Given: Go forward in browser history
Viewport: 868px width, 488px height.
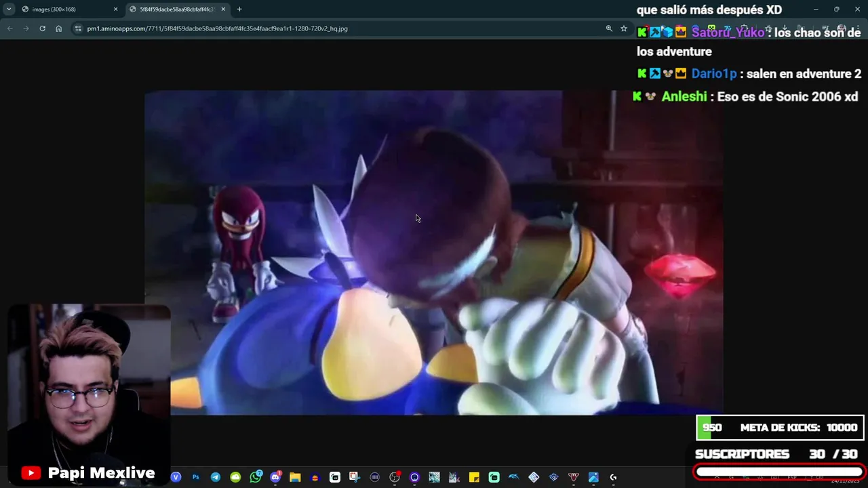Looking at the screenshot, I should tap(26, 28).
